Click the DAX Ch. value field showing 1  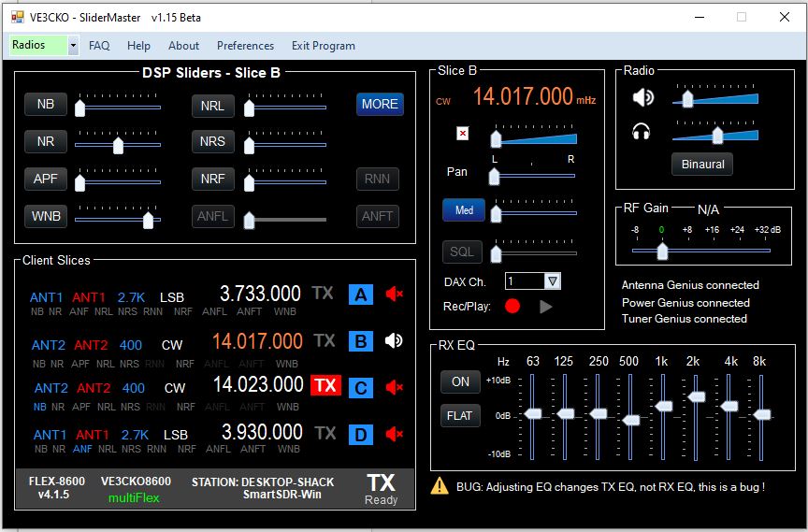(525, 281)
